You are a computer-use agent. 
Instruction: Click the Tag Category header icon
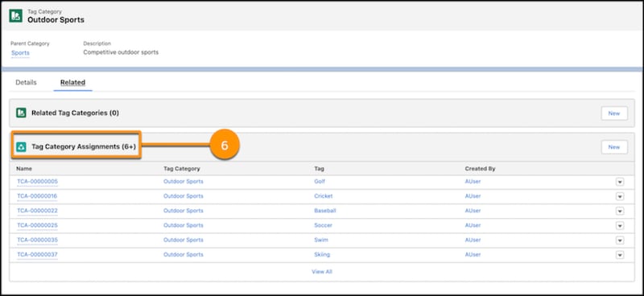coord(15,15)
